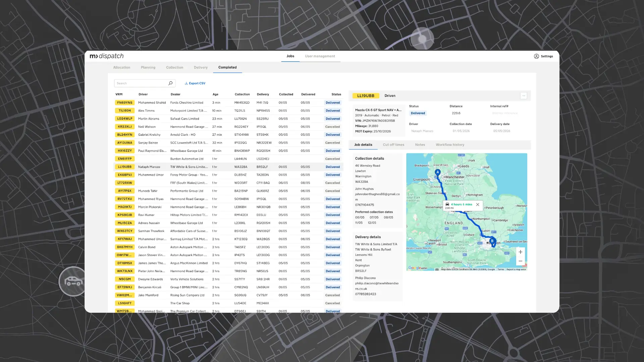
Task: Click map marker A near Manchester
Action: click(437, 172)
